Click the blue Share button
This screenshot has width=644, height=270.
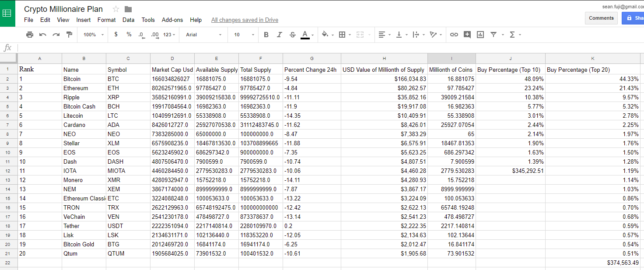[x=633, y=18]
